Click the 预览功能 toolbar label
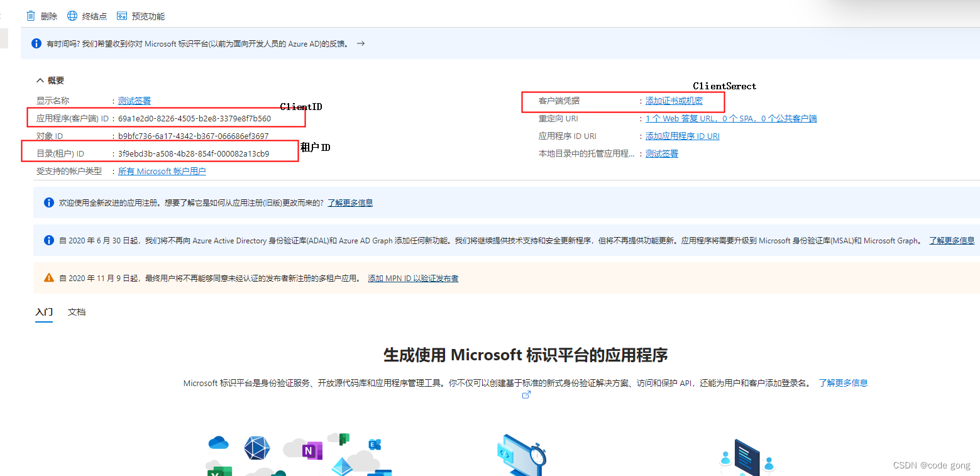 click(x=148, y=16)
